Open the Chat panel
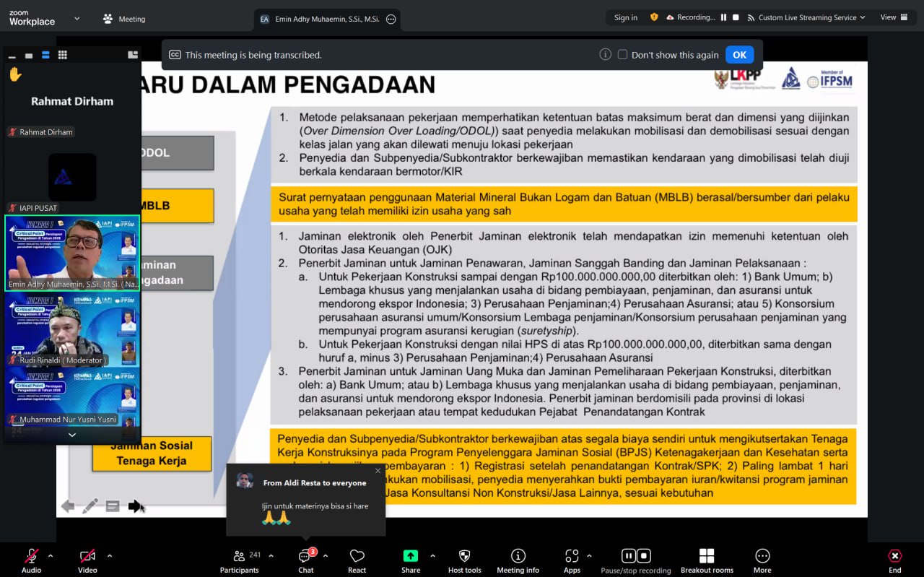Image resolution: width=924 pixels, height=577 pixels. 305,557
